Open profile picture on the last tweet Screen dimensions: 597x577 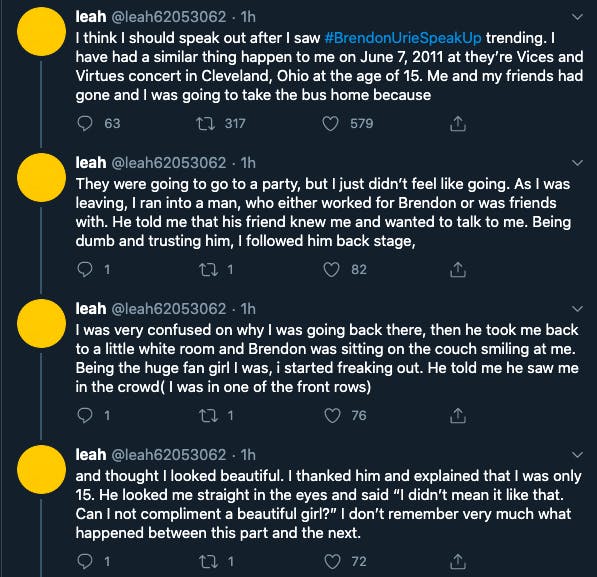[41, 469]
